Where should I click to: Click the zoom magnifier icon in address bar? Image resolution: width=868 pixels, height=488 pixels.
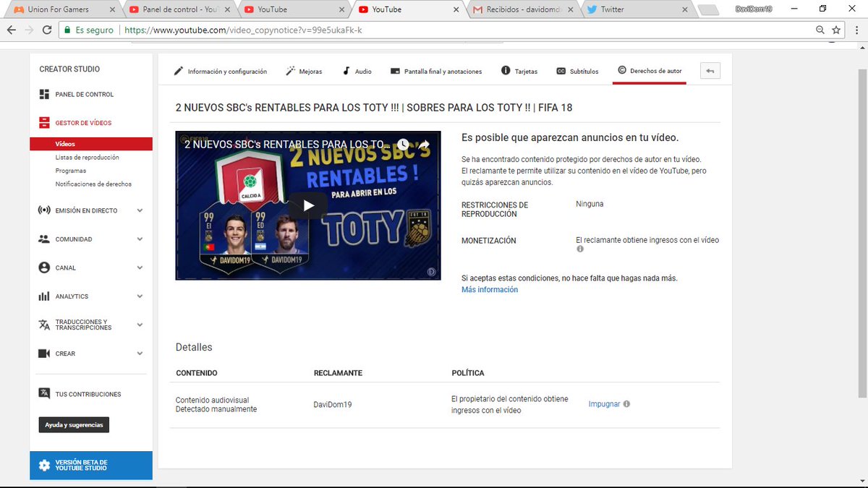click(820, 30)
